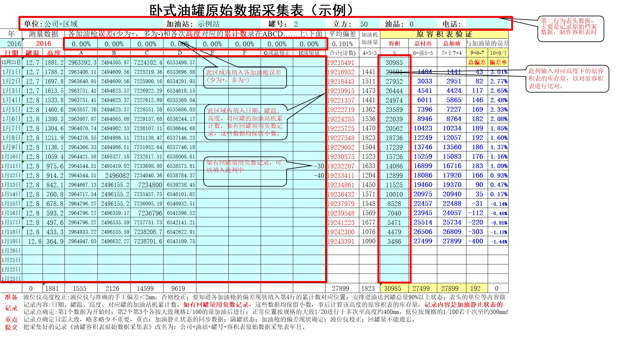Select volume value 14086
Image resolution: width=644 pixels, height=340 pixels.
[394, 166]
